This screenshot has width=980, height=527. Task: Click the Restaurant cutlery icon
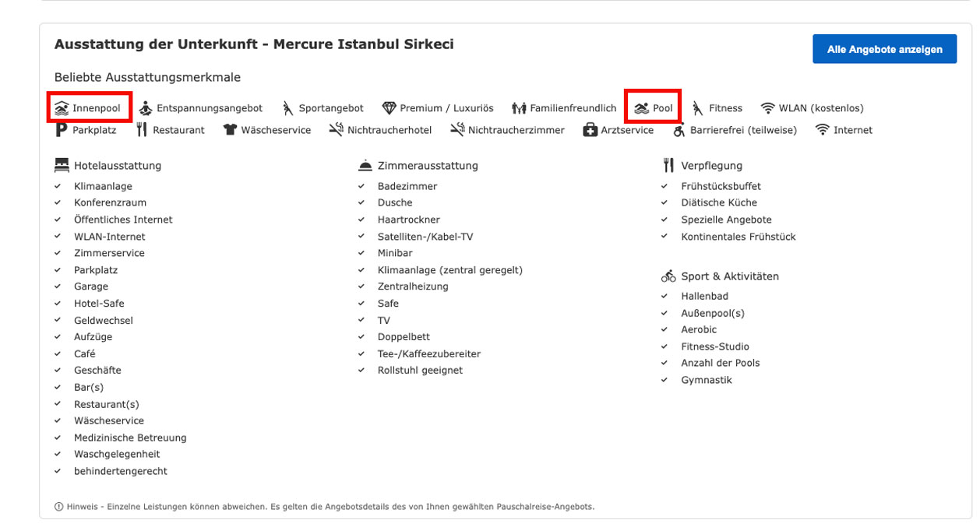click(x=141, y=130)
